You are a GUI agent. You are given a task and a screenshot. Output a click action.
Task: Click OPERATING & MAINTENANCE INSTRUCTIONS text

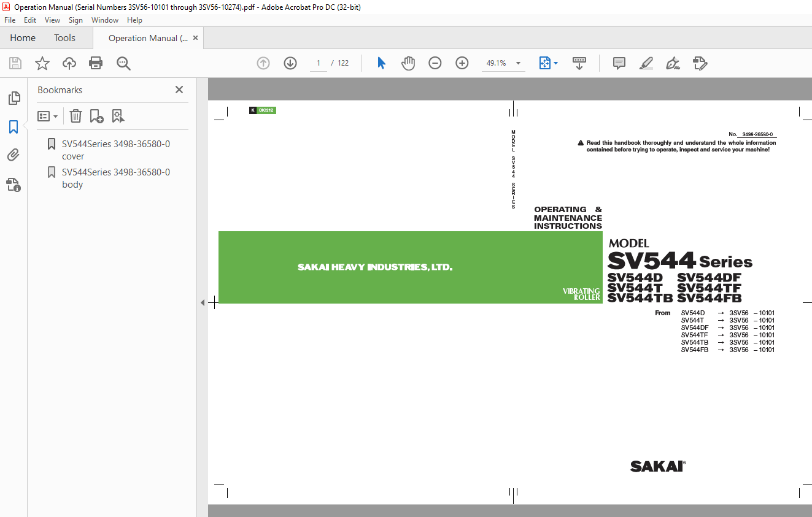568,218
